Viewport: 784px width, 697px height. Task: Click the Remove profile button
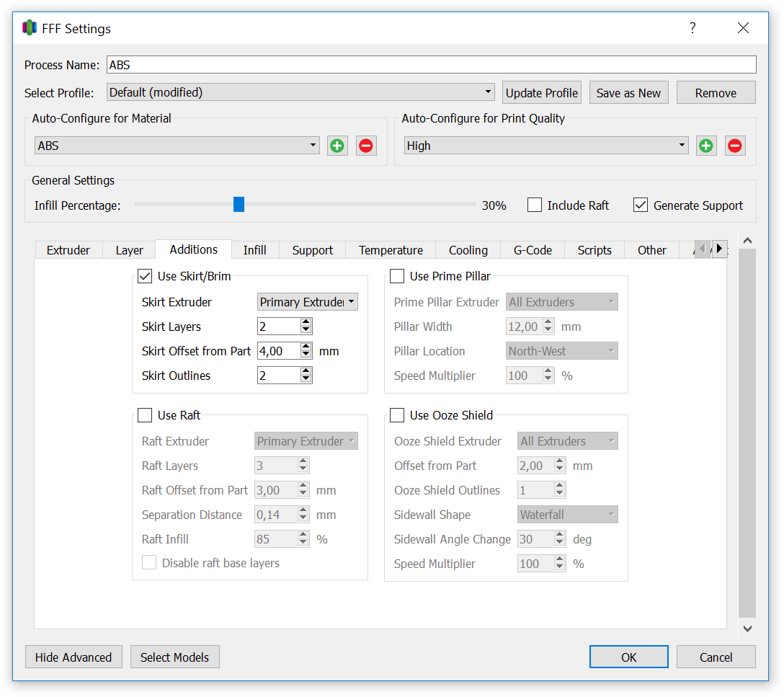(x=716, y=93)
